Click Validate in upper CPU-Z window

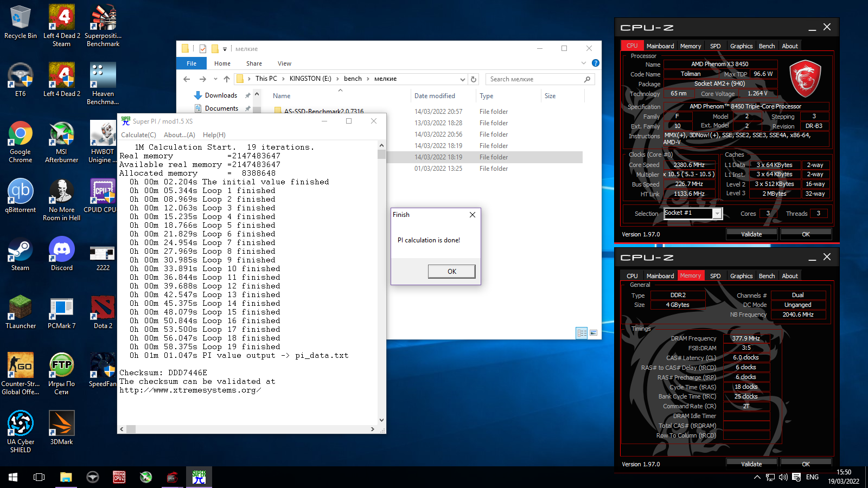click(751, 234)
